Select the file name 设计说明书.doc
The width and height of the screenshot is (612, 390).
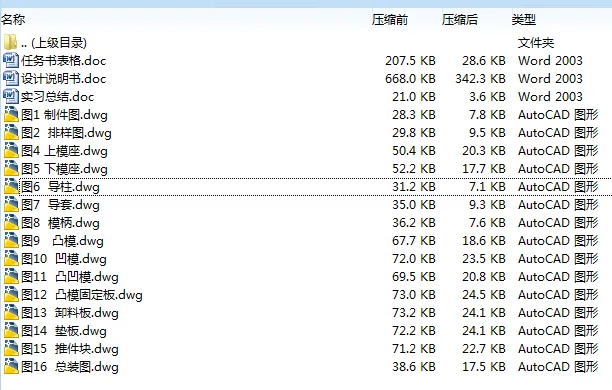[64, 78]
